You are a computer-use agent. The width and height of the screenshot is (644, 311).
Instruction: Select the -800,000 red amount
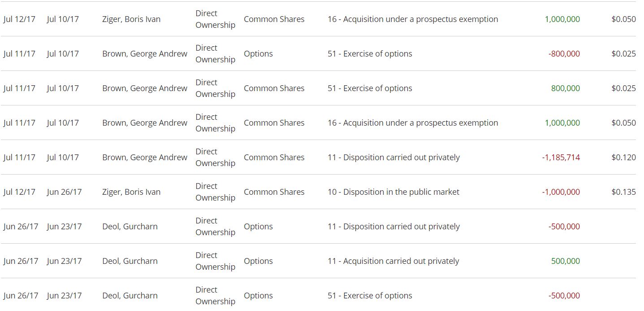pyautogui.click(x=564, y=54)
